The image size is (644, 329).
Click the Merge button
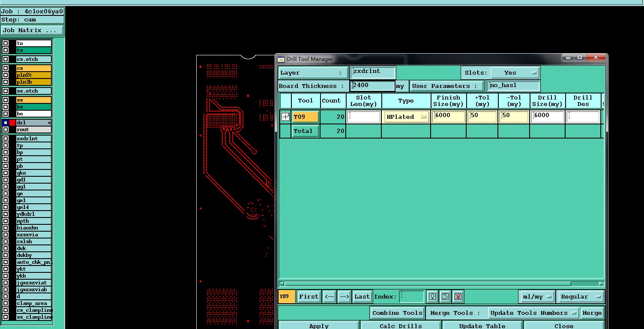pyautogui.click(x=592, y=313)
